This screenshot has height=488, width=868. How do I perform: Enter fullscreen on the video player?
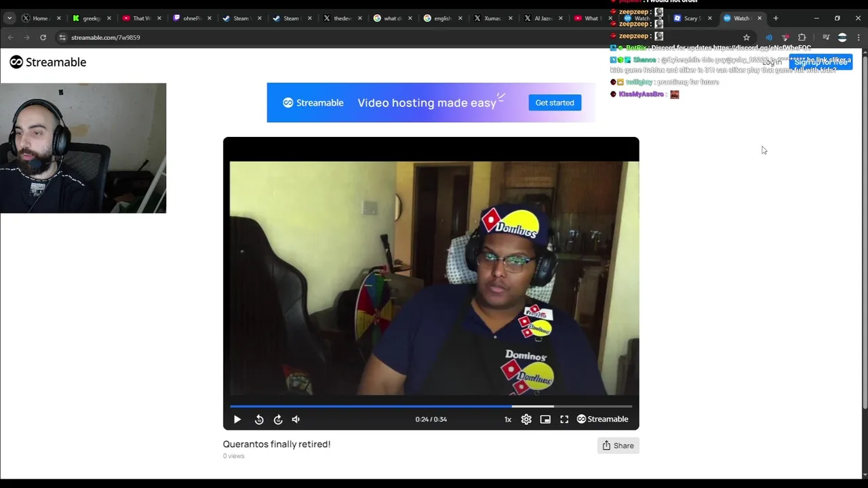tap(564, 420)
